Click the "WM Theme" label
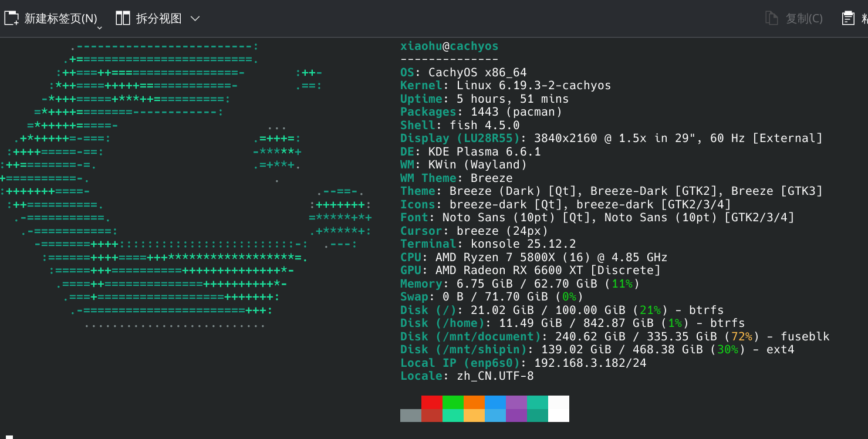The image size is (868, 439). tap(428, 178)
